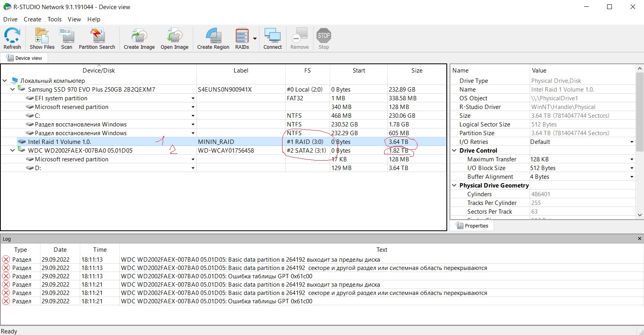The height and width of the screenshot is (335, 644).
Task: Click the error icon of first log row
Action: point(6,259)
